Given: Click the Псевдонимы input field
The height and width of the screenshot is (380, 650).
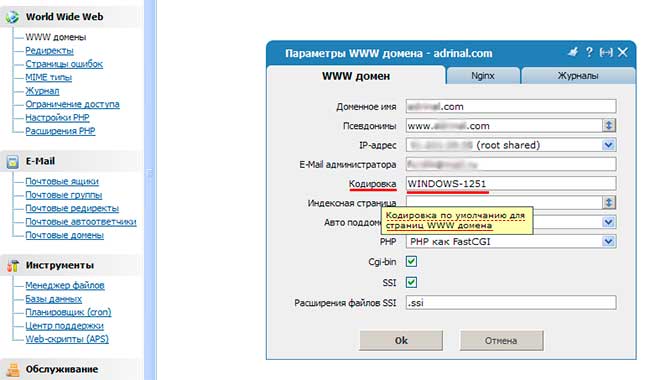Looking at the screenshot, I should 504,126.
